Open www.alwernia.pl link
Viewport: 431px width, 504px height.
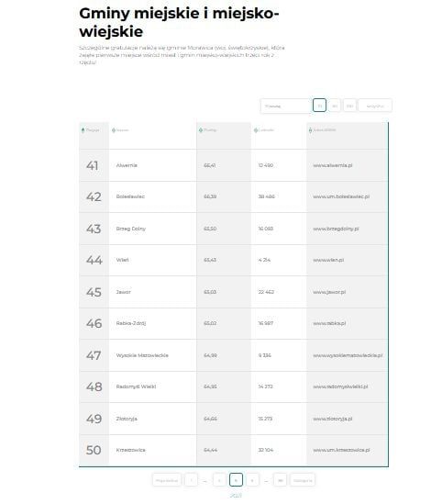(x=333, y=165)
